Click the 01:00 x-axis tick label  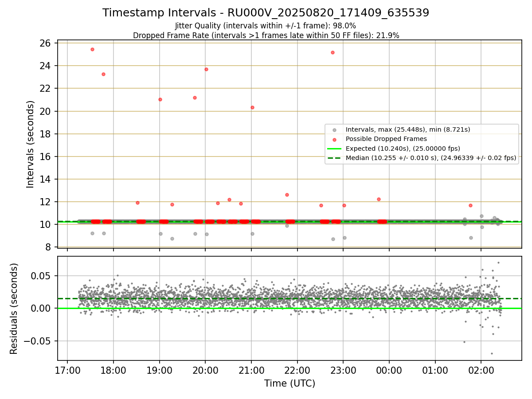435,370
